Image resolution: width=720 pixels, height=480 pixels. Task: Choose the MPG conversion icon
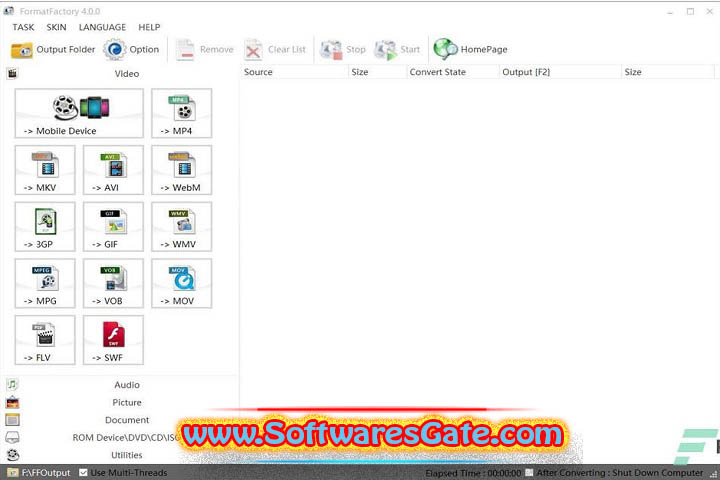click(45, 283)
